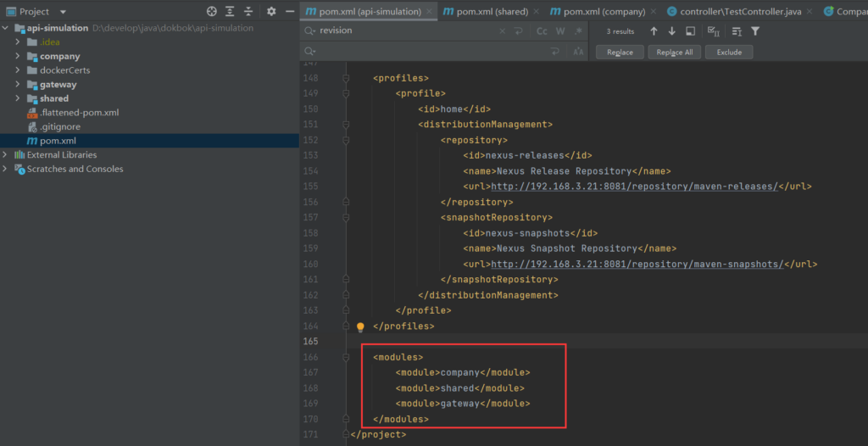Screen dimensions: 868x446
Task: Expand Scratches and Consoles node arrow
Action: point(6,169)
